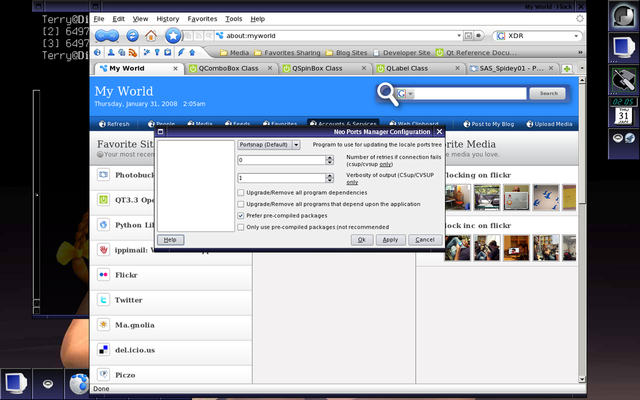Viewport: 640px width, 400px height.
Task: Cancel the Neo Ports Manager Configuration dialog
Action: pos(424,240)
